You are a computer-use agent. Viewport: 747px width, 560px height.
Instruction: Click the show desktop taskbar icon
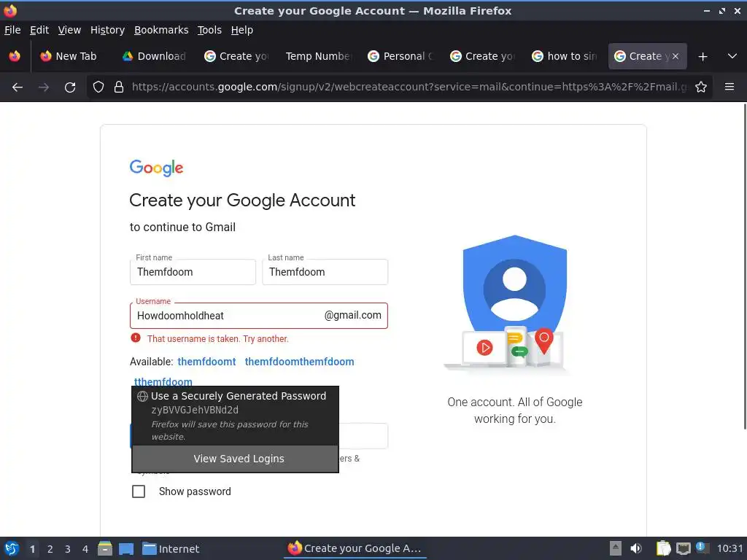pos(126,548)
